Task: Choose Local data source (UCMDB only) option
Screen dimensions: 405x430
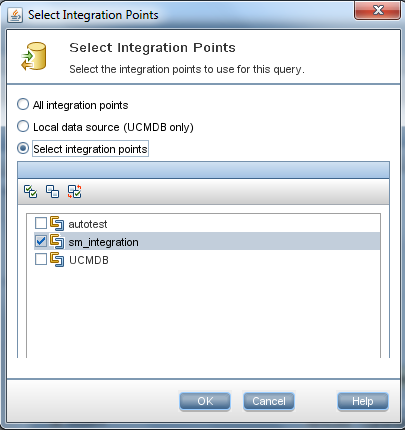Action: pos(23,126)
